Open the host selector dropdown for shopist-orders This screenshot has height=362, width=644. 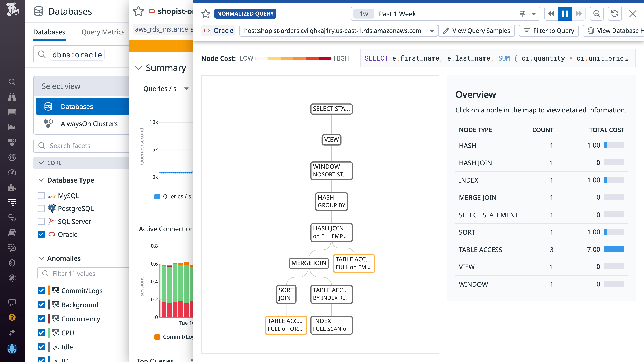[432, 31]
